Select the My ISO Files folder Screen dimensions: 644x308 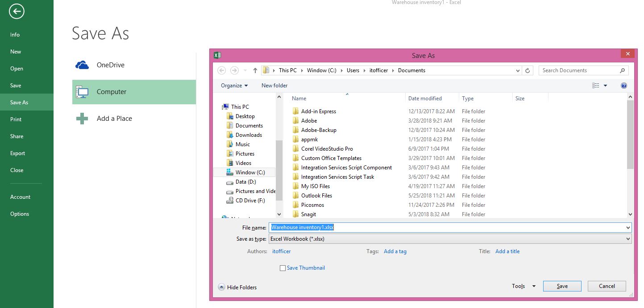click(x=316, y=186)
